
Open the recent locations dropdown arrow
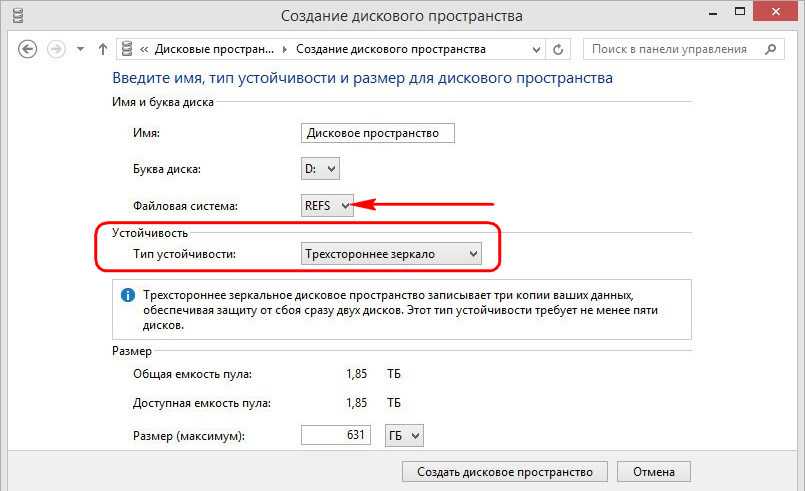(80, 49)
